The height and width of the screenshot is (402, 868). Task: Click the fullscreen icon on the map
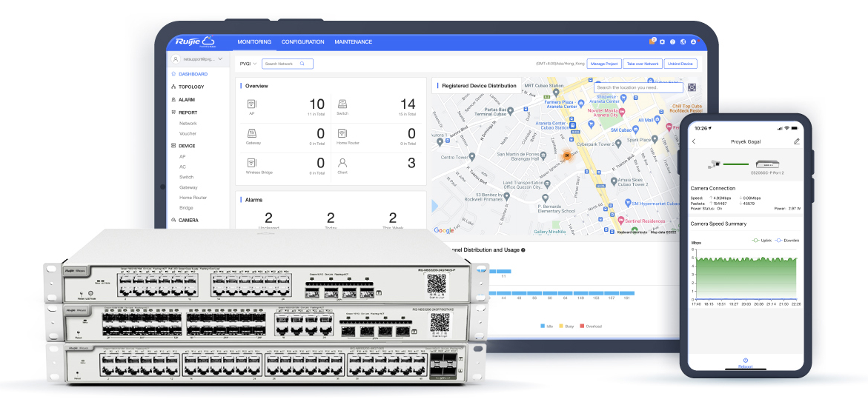[x=692, y=87]
